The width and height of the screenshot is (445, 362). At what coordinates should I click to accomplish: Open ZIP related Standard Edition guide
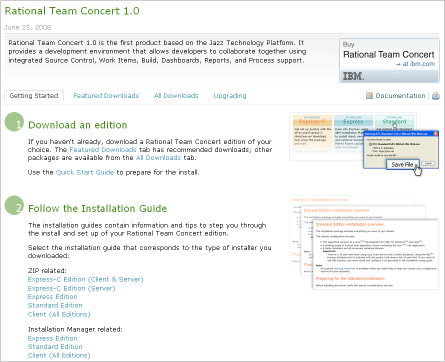tap(55, 305)
